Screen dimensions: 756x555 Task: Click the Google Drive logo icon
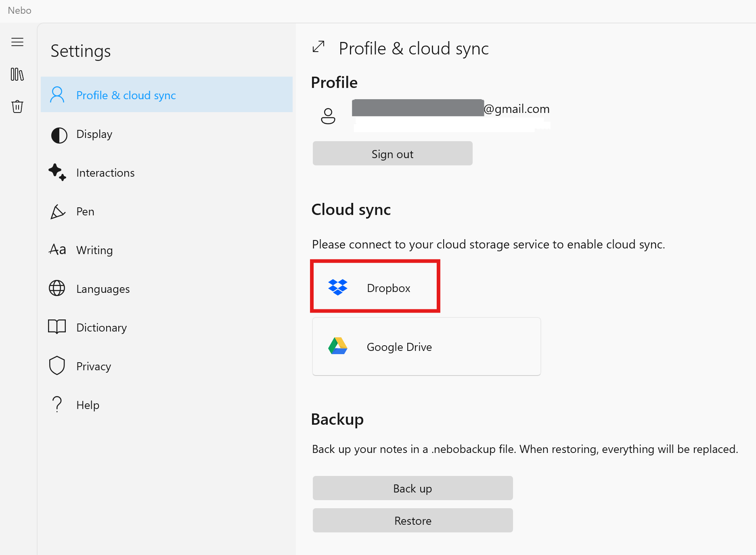(338, 346)
